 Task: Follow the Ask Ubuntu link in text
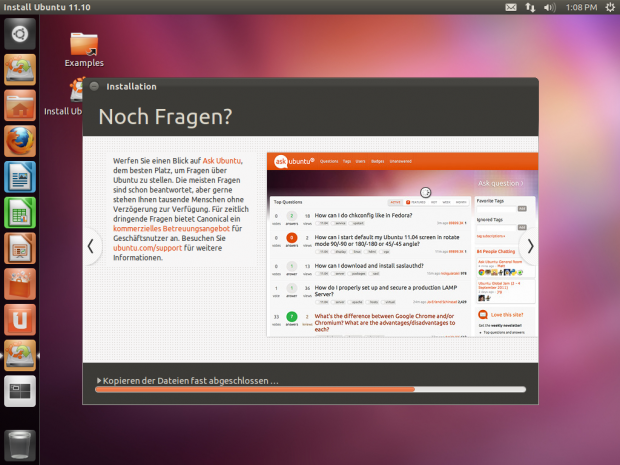click(x=222, y=161)
